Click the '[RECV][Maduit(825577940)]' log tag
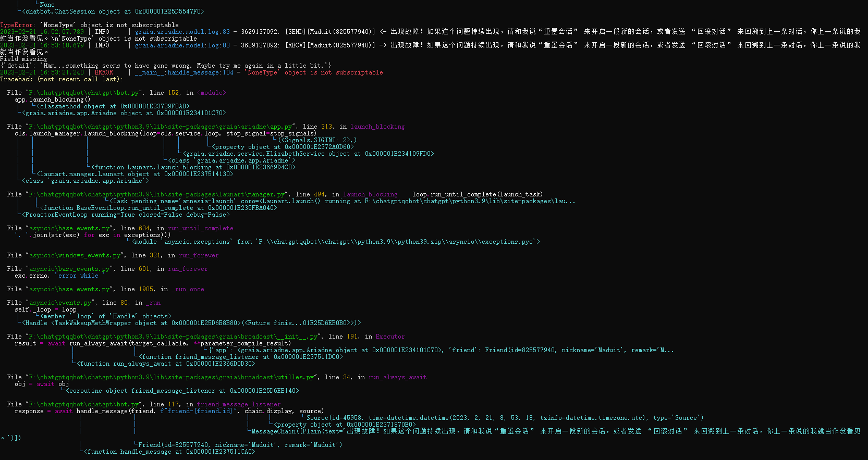This screenshot has height=460, width=868. [330, 45]
